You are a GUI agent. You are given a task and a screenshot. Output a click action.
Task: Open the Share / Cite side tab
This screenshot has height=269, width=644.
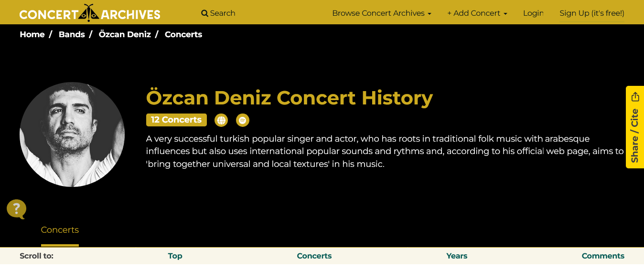(635, 127)
